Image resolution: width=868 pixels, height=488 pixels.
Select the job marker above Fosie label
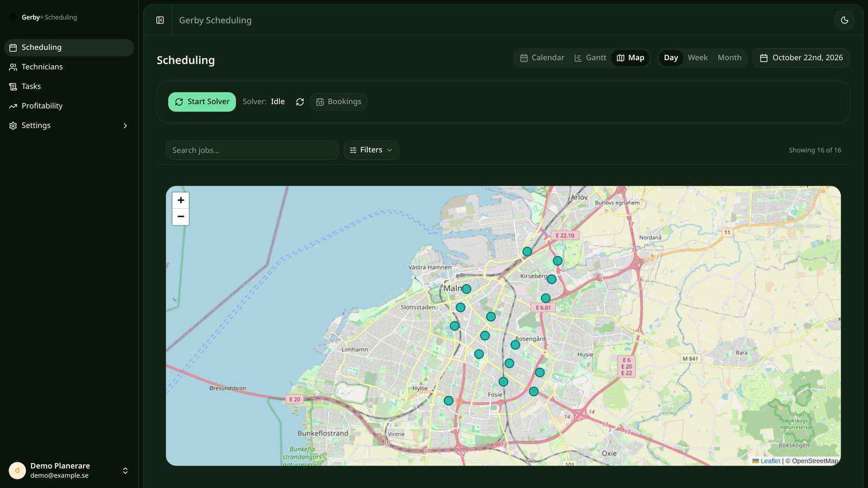point(503,382)
